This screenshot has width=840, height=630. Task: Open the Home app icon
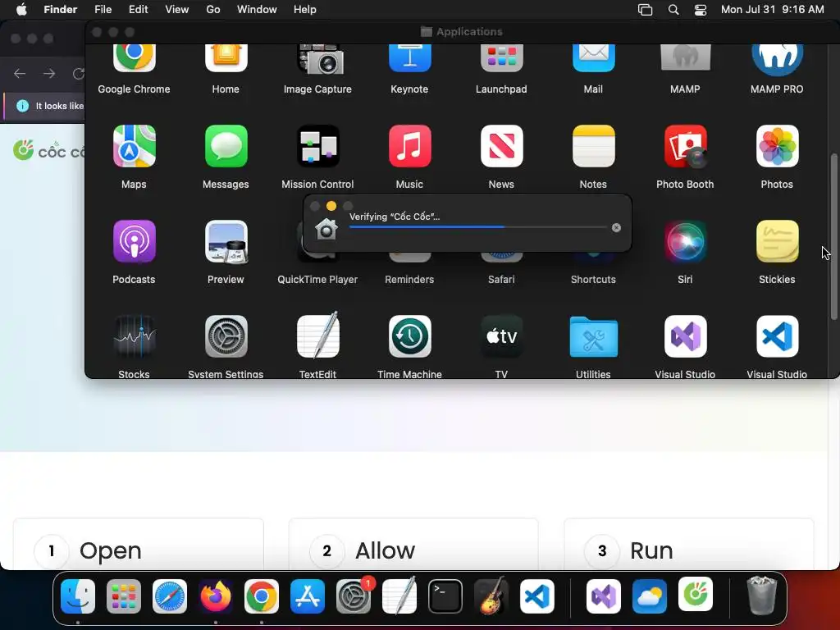click(x=226, y=57)
